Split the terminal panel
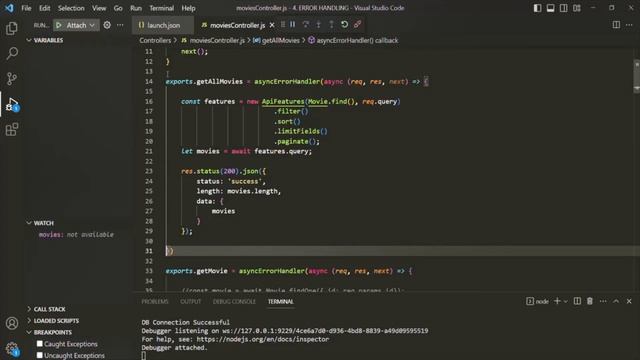This screenshot has width=640, height=360. point(577,301)
